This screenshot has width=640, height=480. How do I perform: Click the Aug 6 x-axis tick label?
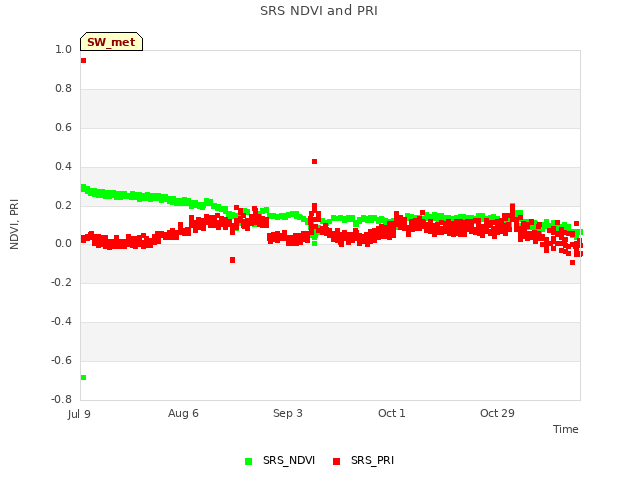pos(183,413)
